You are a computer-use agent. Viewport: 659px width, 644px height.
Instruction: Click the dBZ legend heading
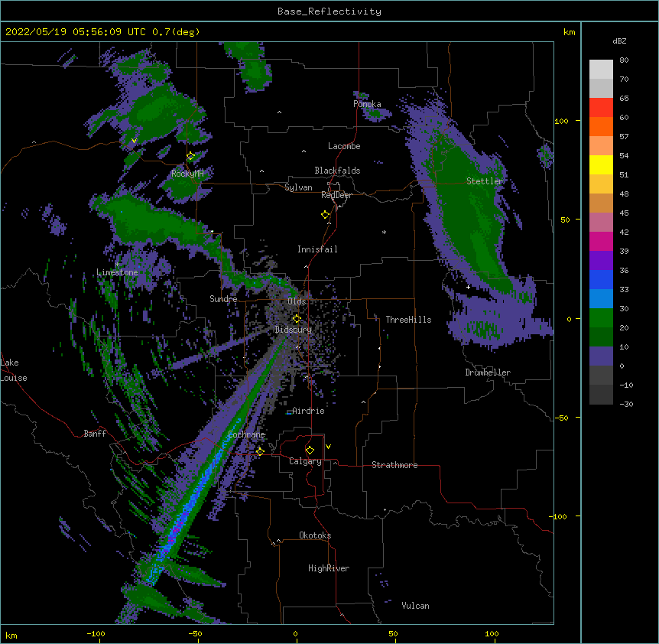click(619, 41)
